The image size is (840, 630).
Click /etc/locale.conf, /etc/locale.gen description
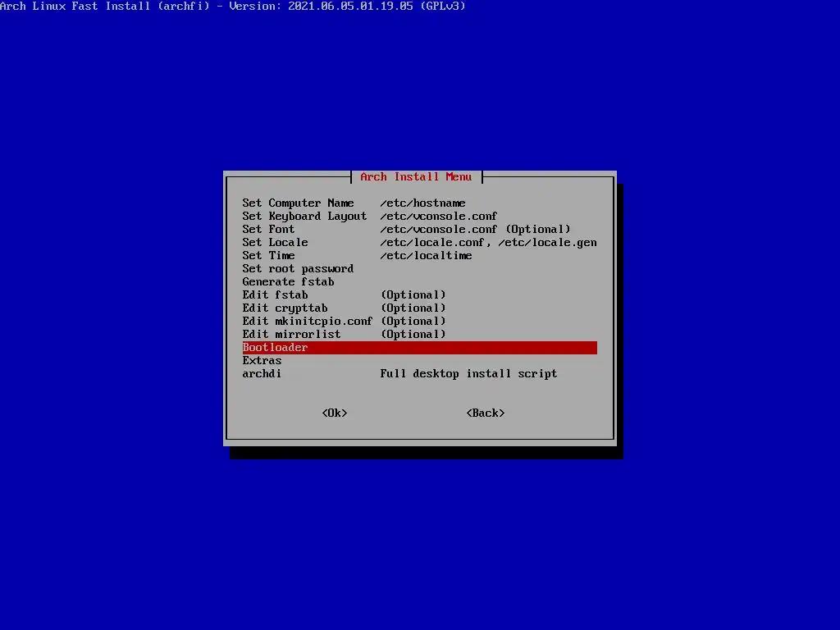(488, 243)
